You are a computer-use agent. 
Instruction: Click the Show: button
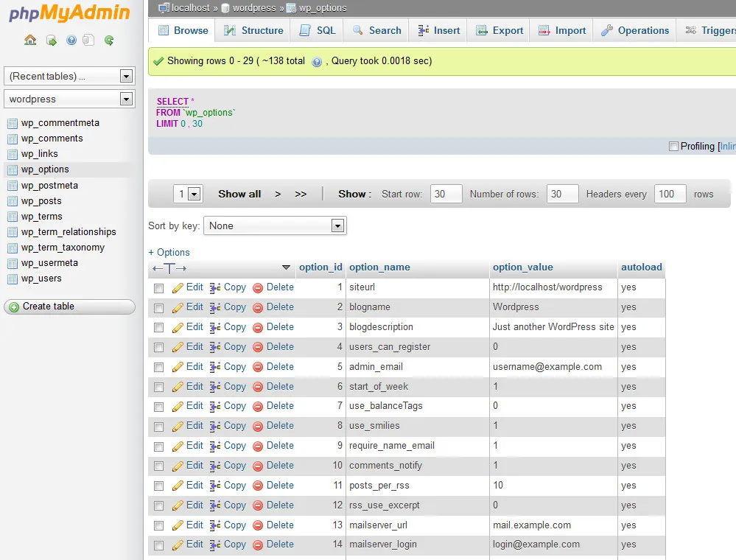coord(355,195)
